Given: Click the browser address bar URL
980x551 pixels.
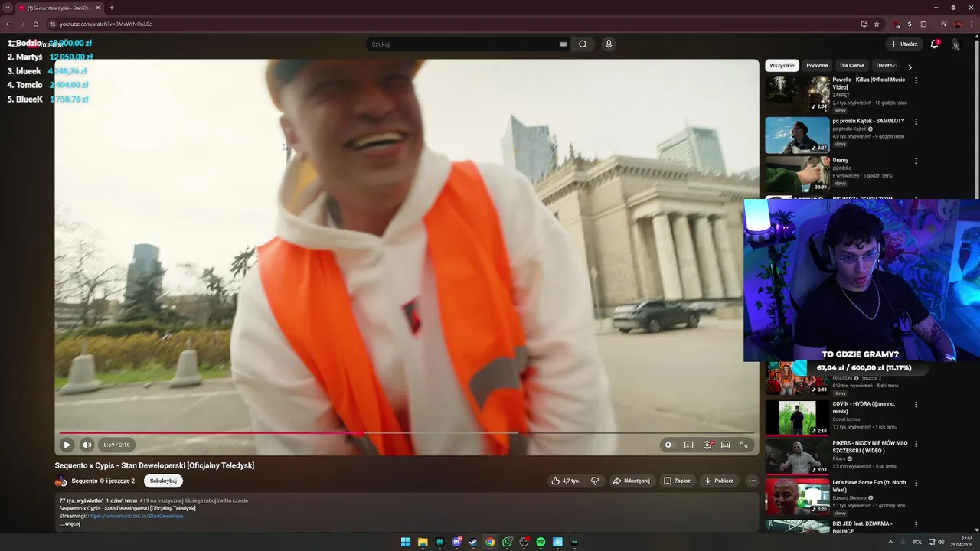Looking at the screenshot, I should point(106,24).
